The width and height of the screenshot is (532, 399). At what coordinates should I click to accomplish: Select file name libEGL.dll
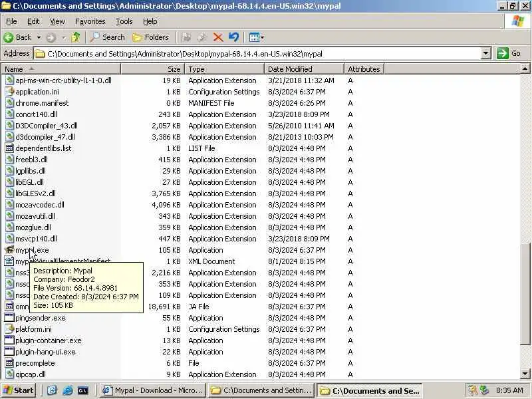(x=29, y=182)
